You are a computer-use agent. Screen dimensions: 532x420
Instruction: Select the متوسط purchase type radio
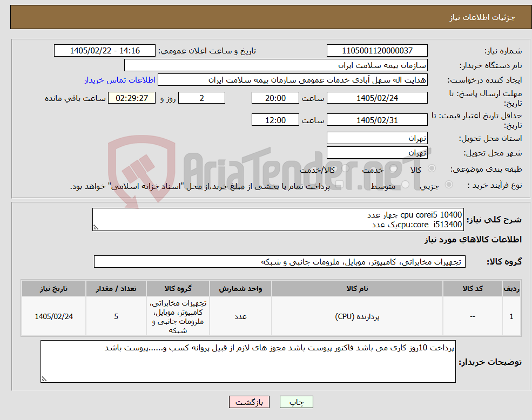(x=406, y=185)
